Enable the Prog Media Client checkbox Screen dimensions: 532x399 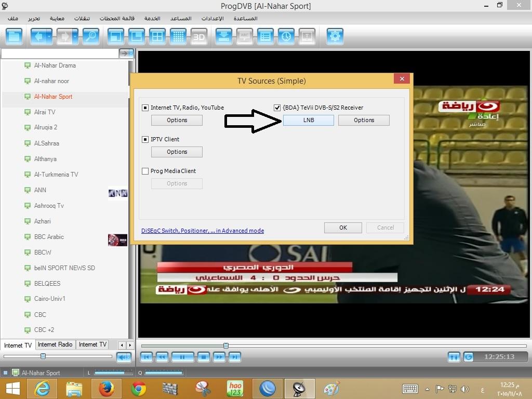[x=145, y=171]
